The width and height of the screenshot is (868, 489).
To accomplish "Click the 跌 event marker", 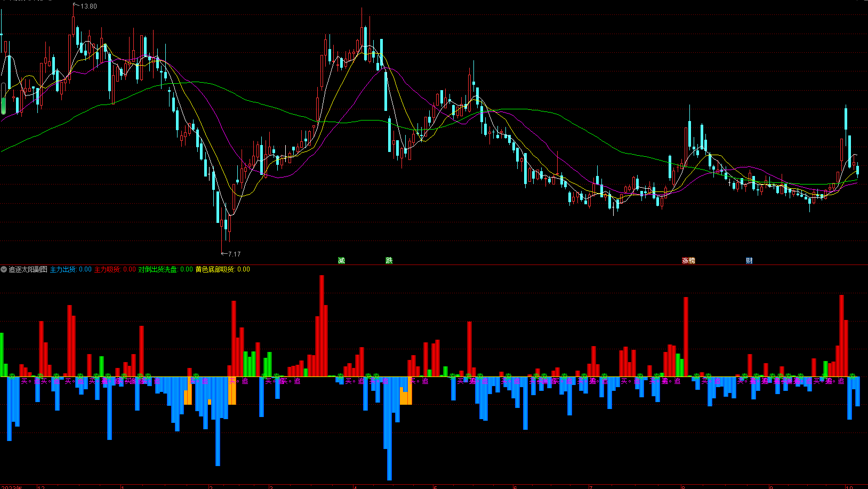I will tap(389, 260).
